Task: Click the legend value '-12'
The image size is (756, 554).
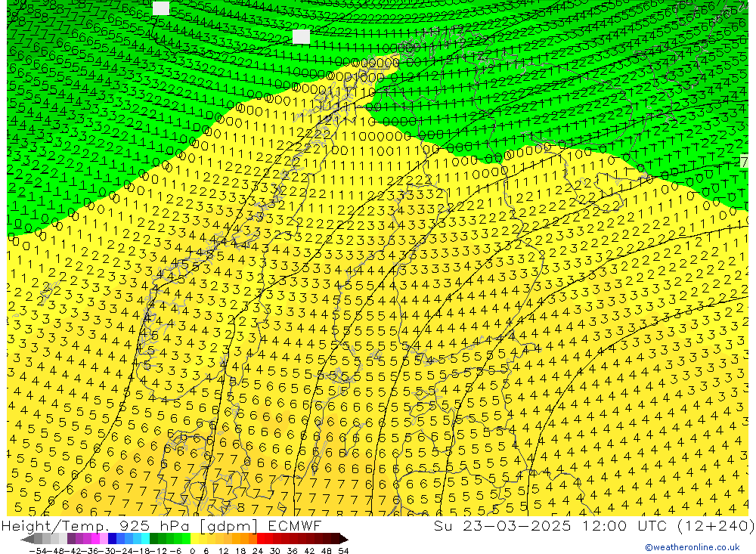Action: pos(158,551)
